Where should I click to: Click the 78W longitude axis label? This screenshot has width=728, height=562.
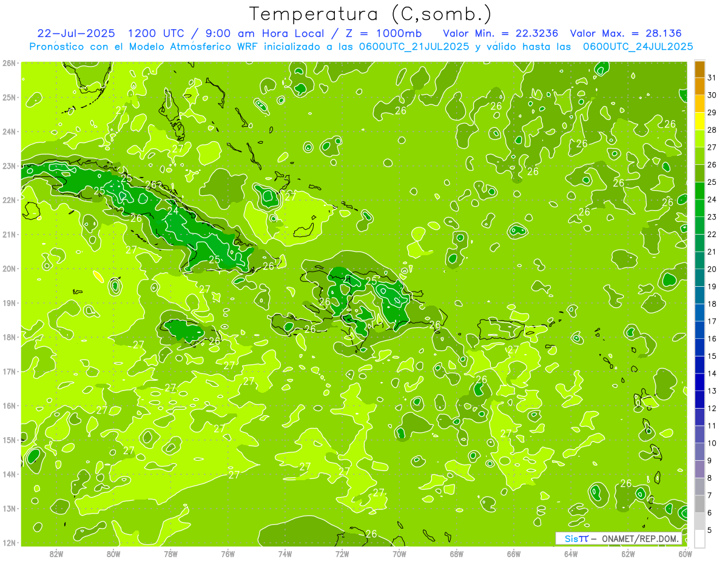coord(170,554)
